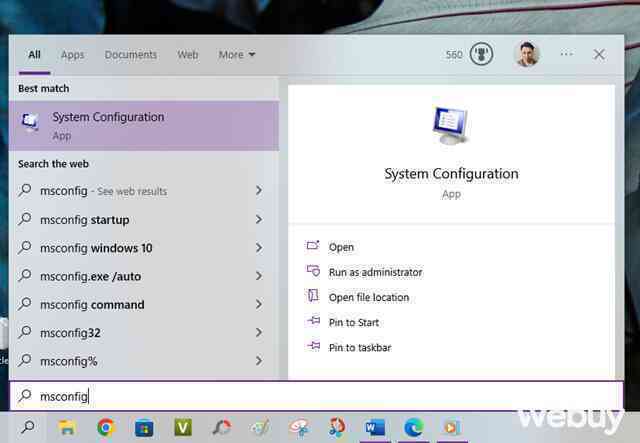Click the rewards points badge icon
This screenshot has width=640, height=443.
[x=481, y=54]
